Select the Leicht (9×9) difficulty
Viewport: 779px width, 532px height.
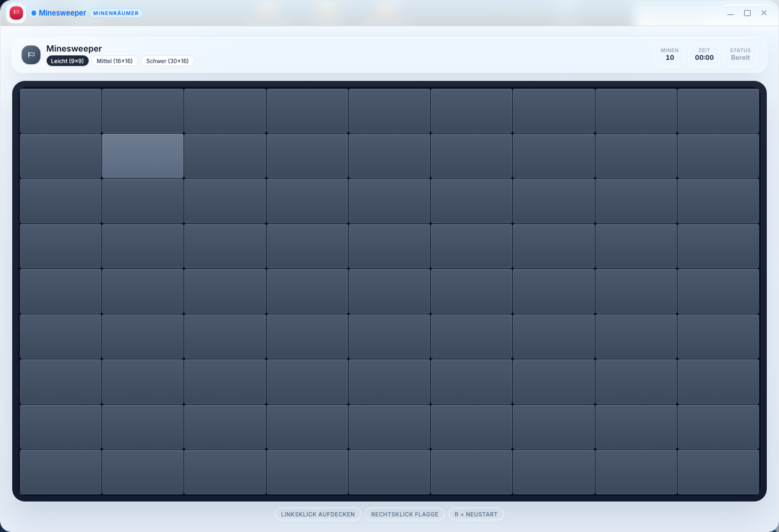pos(68,60)
